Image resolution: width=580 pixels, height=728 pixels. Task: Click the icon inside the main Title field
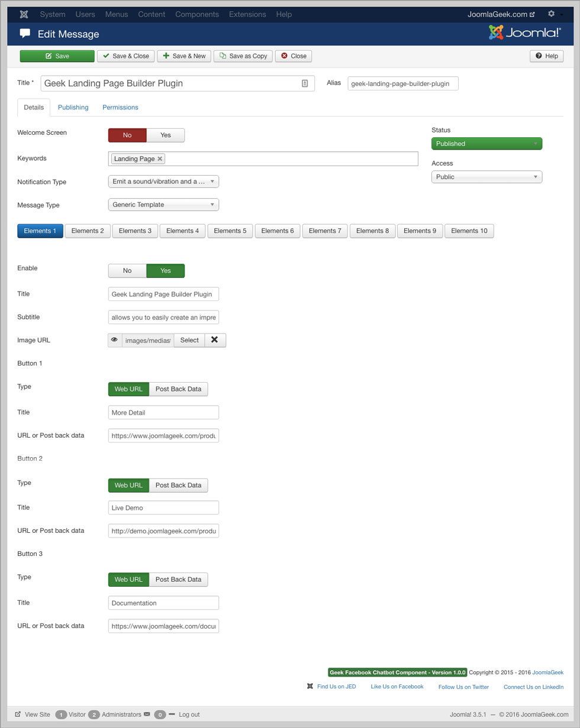click(x=305, y=83)
